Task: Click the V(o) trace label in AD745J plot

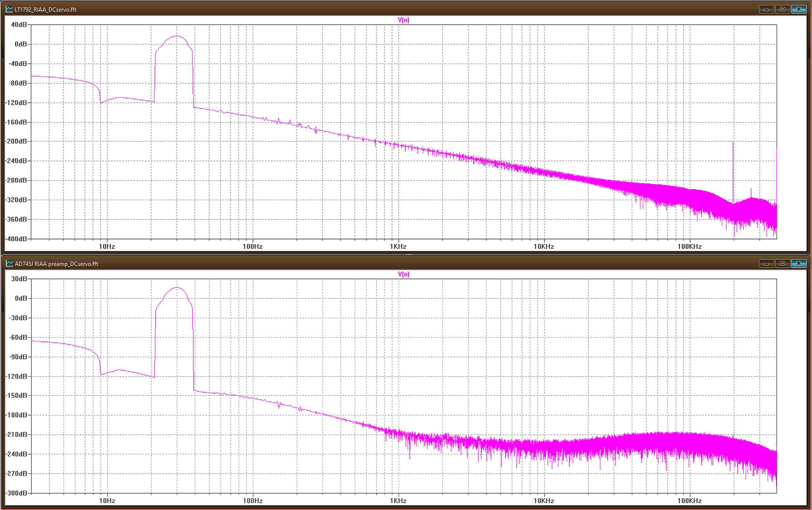Action: click(403, 275)
